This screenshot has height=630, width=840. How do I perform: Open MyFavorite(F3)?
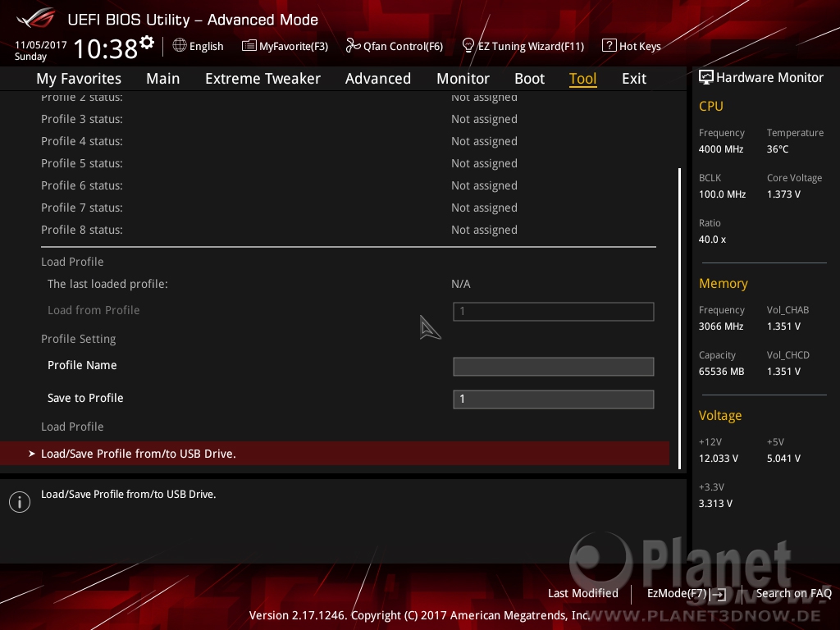click(294, 46)
